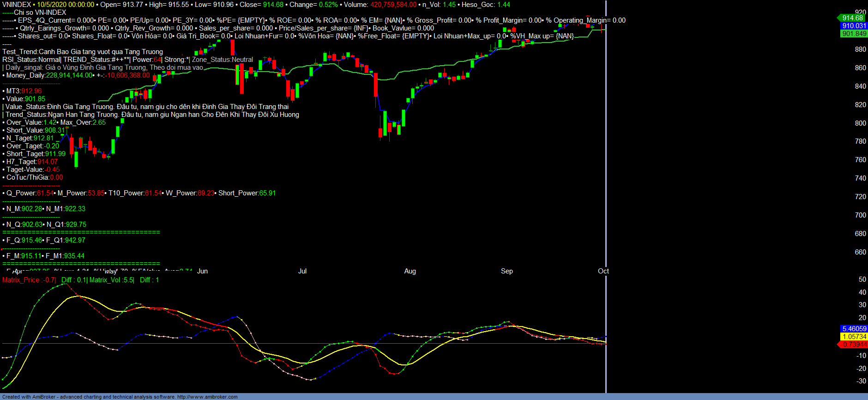This screenshot has width=868, height=400.
Task: Select the Aug marker on the date axis
Action: [410, 271]
